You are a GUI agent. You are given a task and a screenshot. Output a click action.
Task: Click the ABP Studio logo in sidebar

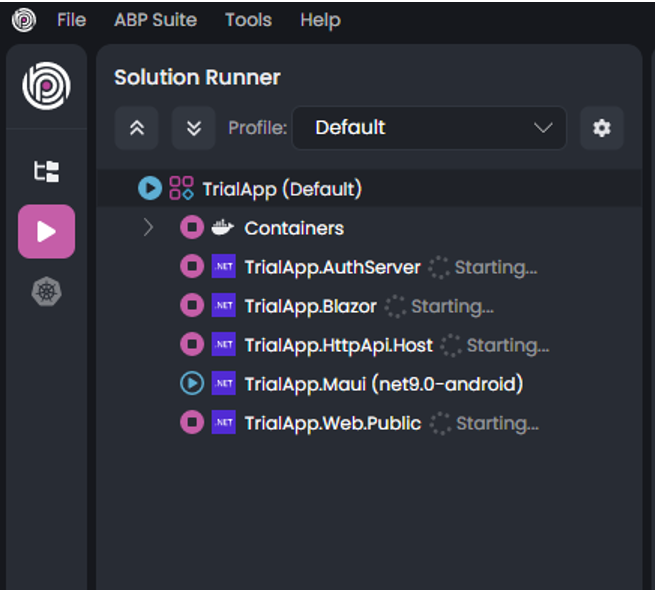(x=46, y=86)
